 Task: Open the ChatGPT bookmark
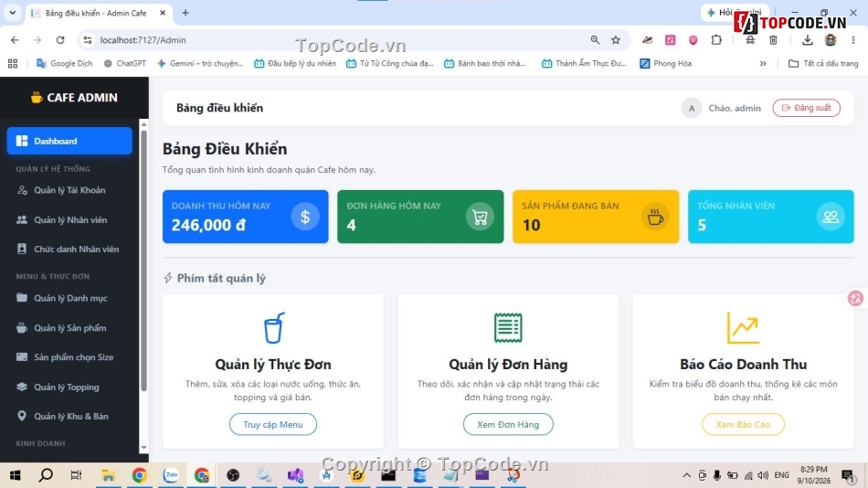(x=125, y=64)
